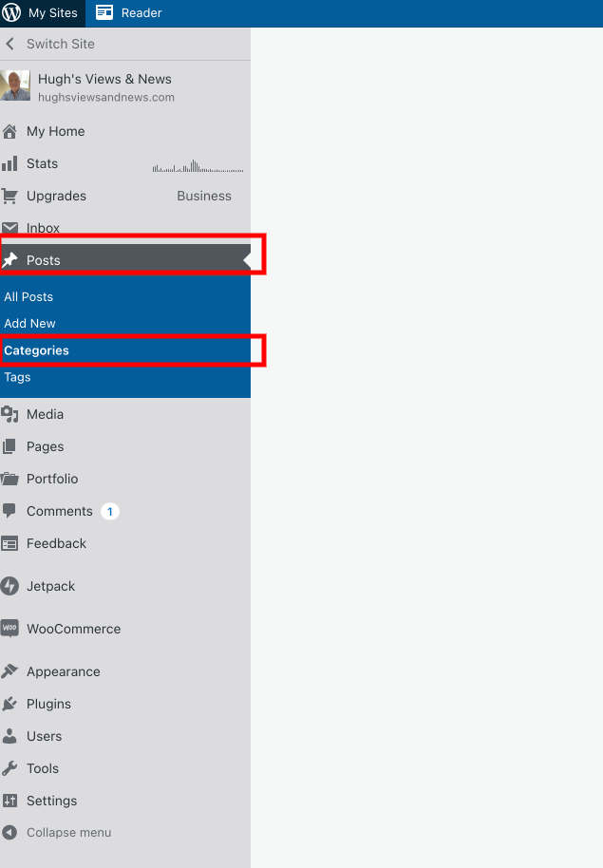Click the WordPress logo icon
This screenshot has width=603, height=868.
point(11,13)
